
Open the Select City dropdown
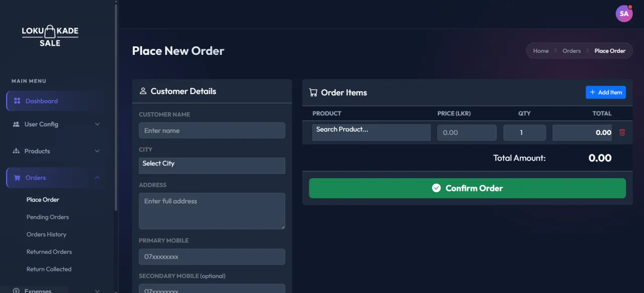click(x=212, y=165)
